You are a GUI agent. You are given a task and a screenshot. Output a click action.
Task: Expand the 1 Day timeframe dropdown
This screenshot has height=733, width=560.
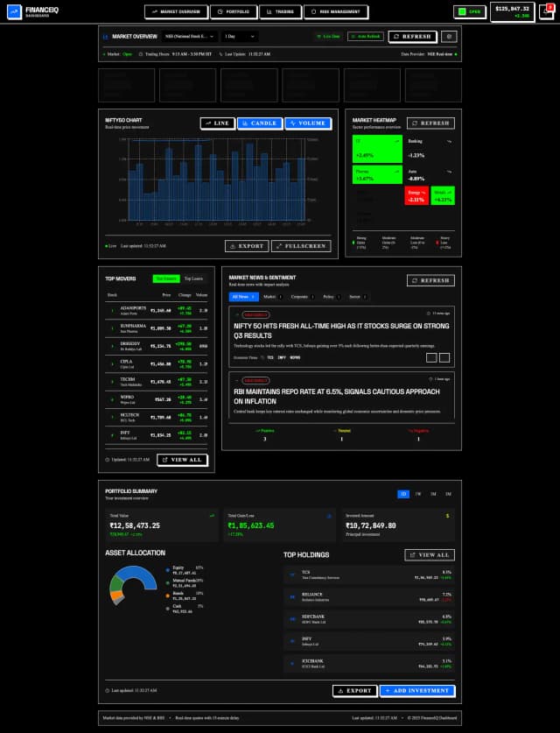pos(239,37)
